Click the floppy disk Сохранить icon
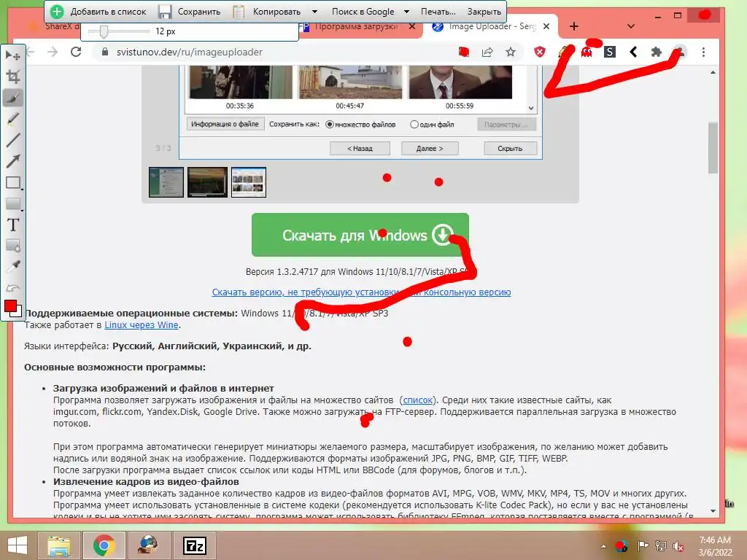 click(165, 12)
